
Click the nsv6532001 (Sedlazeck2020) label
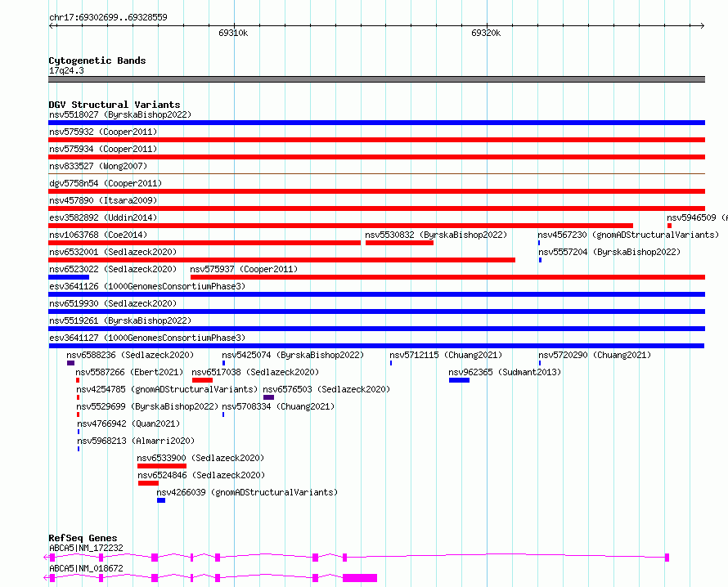(113, 252)
